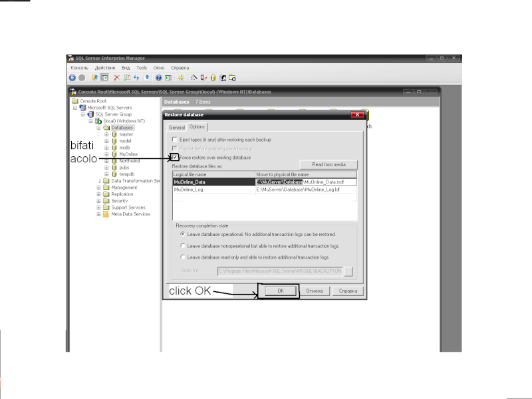Edit the MuOnline_Data physical file path field

pos(306,182)
